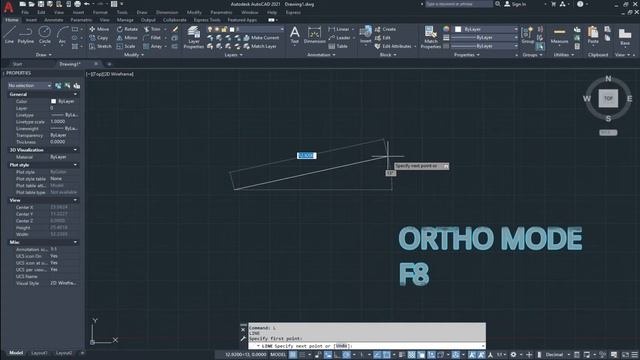The width and height of the screenshot is (640, 360).
Task: Click Edit block button
Action: click(382, 38)
